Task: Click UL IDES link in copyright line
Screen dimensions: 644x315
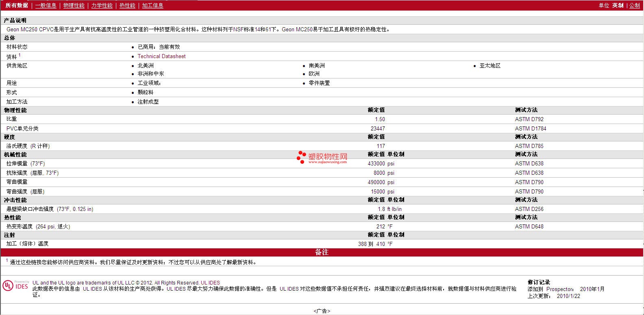Action: point(210,282)
